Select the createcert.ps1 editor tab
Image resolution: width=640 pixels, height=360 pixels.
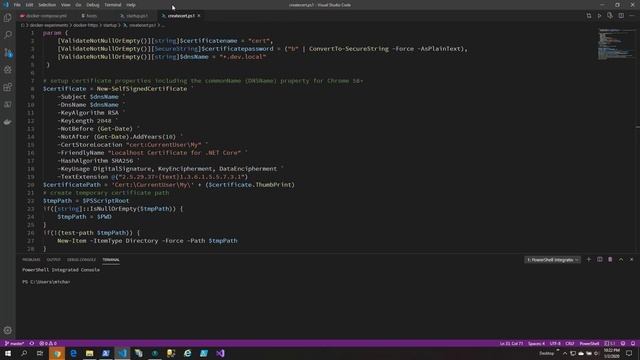(x=180, y=16)
